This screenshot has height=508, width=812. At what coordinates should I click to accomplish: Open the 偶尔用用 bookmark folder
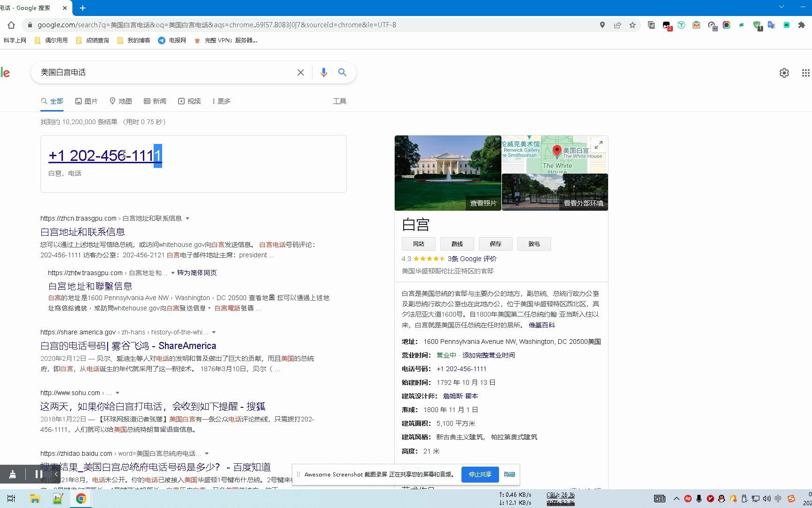tap(51, 40)
